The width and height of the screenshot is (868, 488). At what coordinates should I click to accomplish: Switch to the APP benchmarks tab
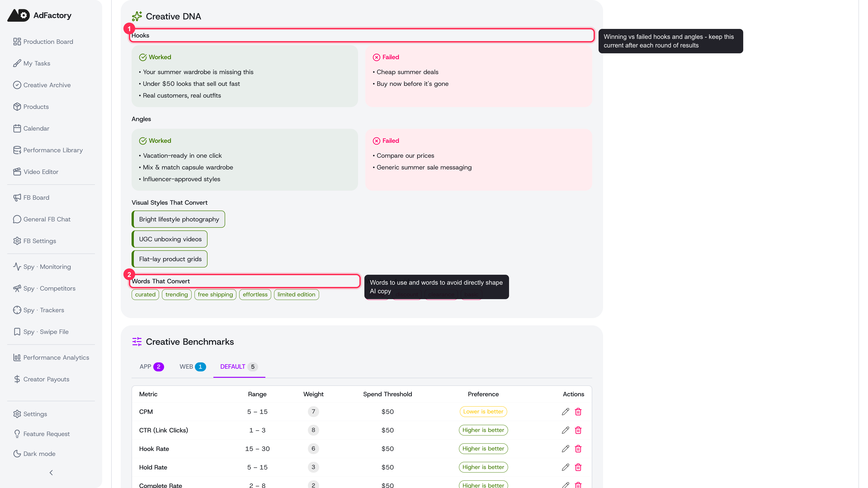click(x=152, y=367)
